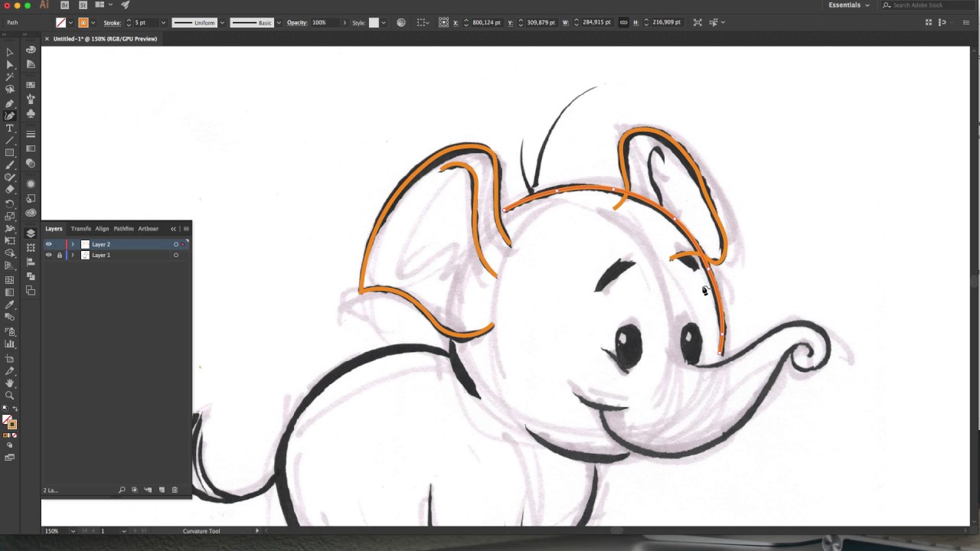980x551 pixels.
Task: Select the Pen tool
Action: [x=9, y=103]
